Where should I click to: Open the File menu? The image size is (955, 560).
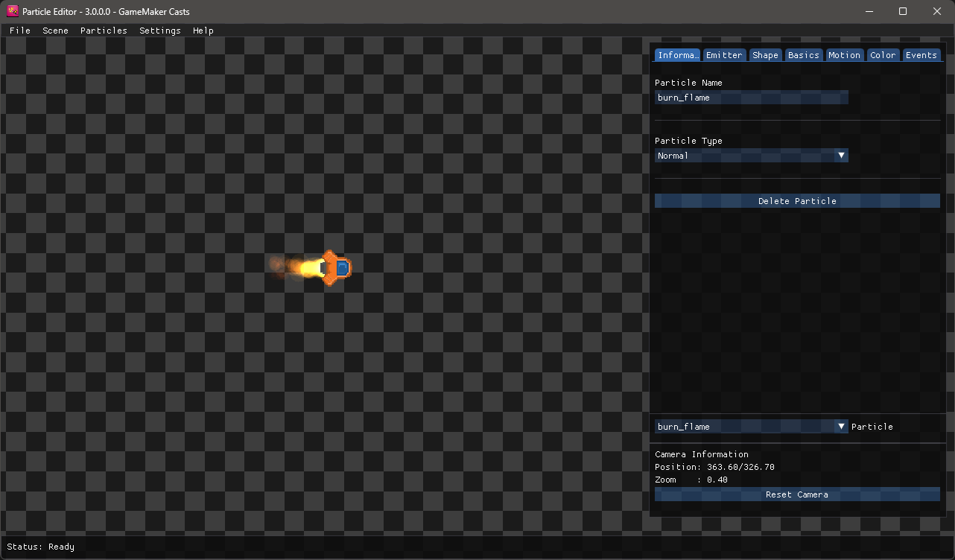click(20, 31)
